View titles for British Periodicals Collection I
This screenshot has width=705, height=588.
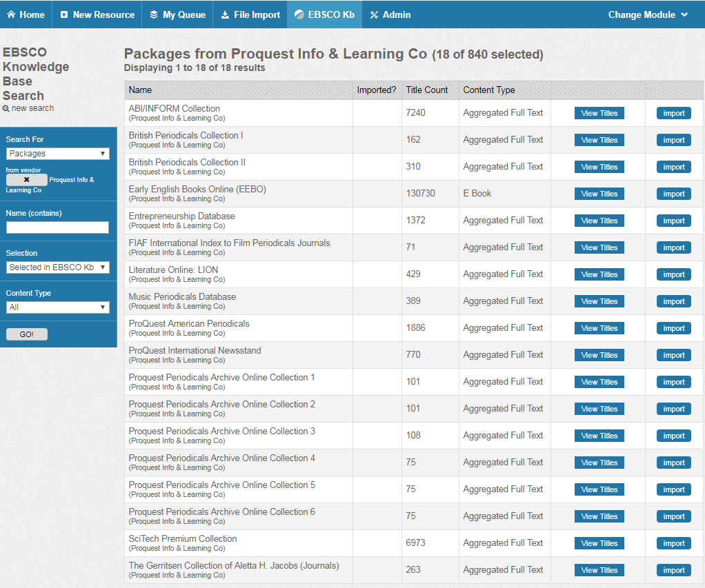click(599, 140)
